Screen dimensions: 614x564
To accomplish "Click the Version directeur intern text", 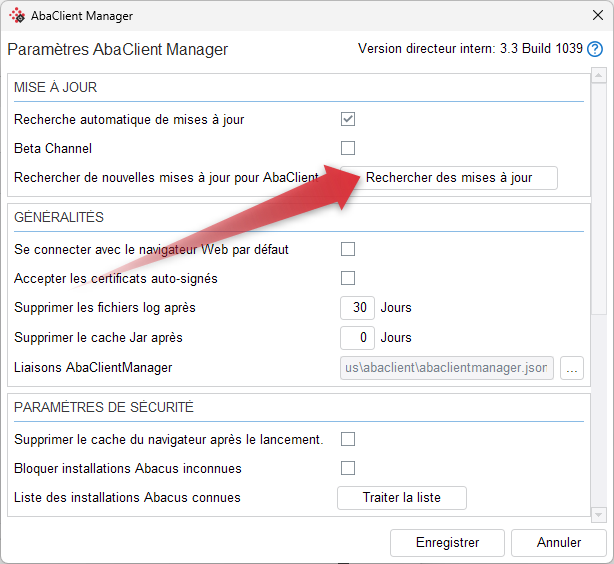I will [x=470, y=49].
